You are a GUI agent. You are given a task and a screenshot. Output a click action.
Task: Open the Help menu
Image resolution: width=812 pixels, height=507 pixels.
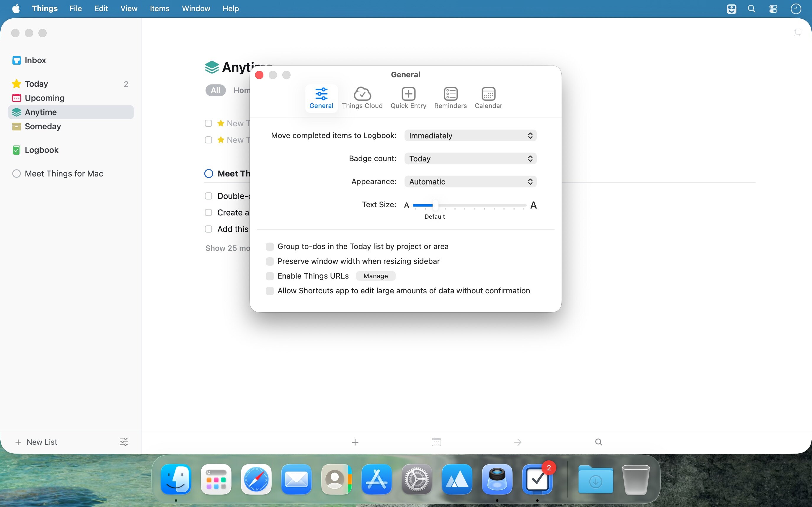[231, 8]
